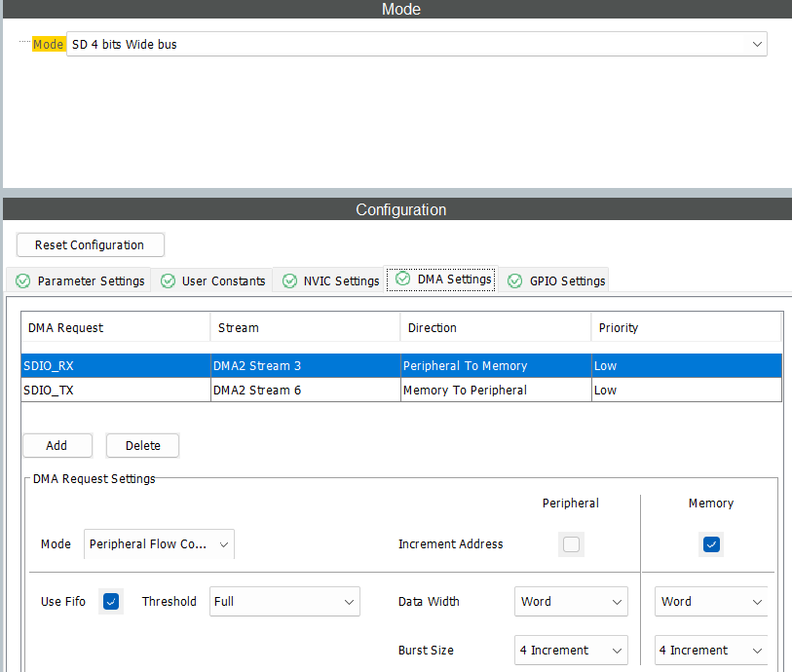Image resolution: width=792 pixels, height=672 pixels.
Task: Click the Add button
Action: (57, 445)
